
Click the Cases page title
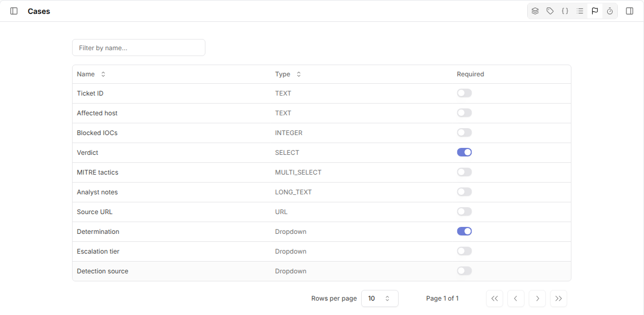(x=39, y=11)
